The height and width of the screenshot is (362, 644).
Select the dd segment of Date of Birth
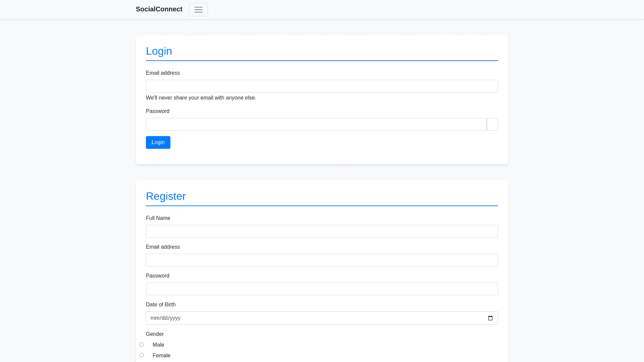(x=165, y=318)
